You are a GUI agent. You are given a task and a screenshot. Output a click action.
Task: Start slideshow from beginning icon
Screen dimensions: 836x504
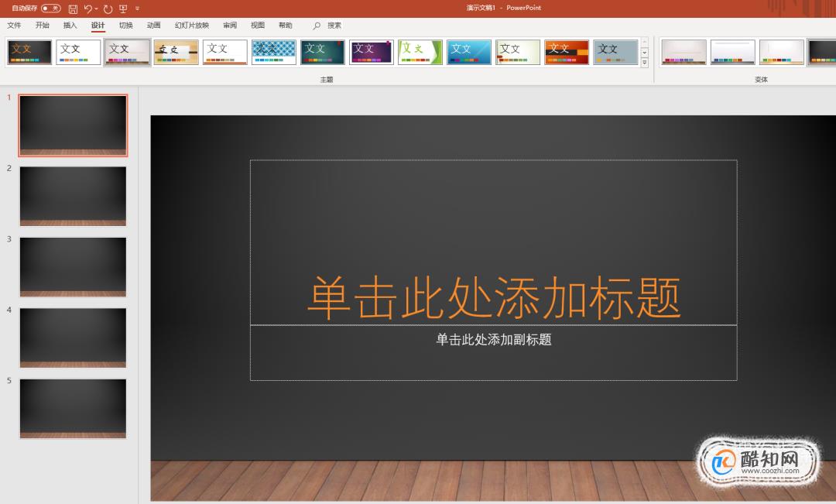click(x=123, y=9)
